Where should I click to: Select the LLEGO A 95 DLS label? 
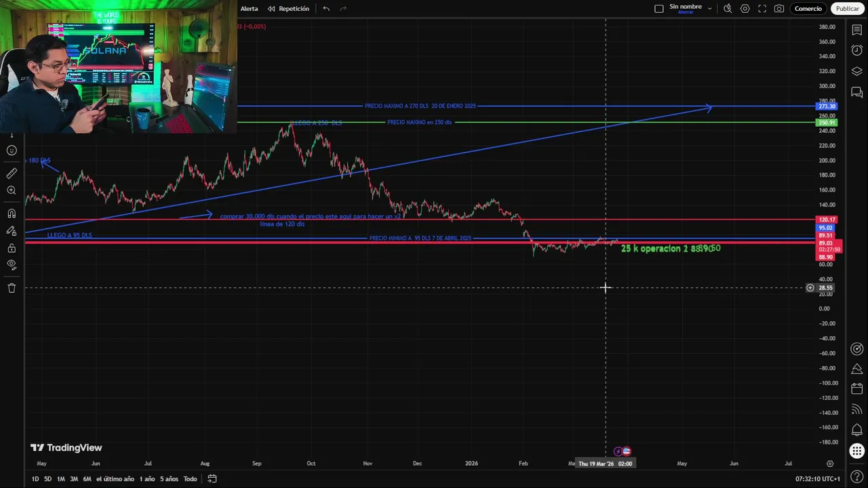point(69,235)
